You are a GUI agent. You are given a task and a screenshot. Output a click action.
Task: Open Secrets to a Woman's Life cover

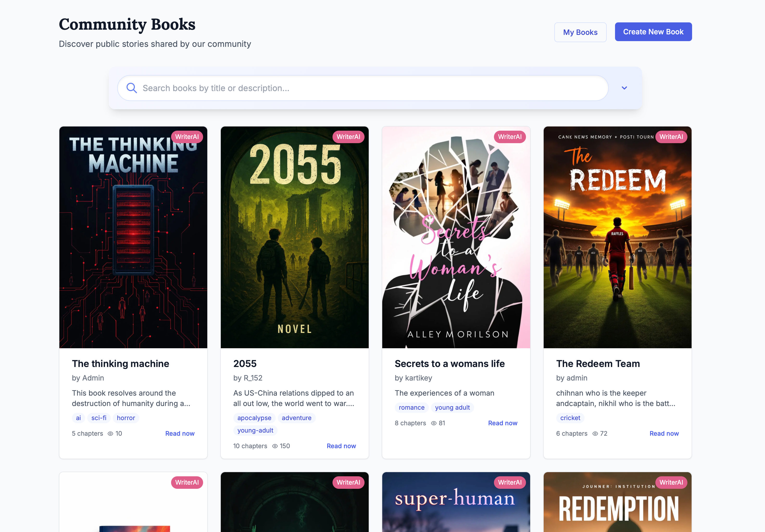(456, 237)
